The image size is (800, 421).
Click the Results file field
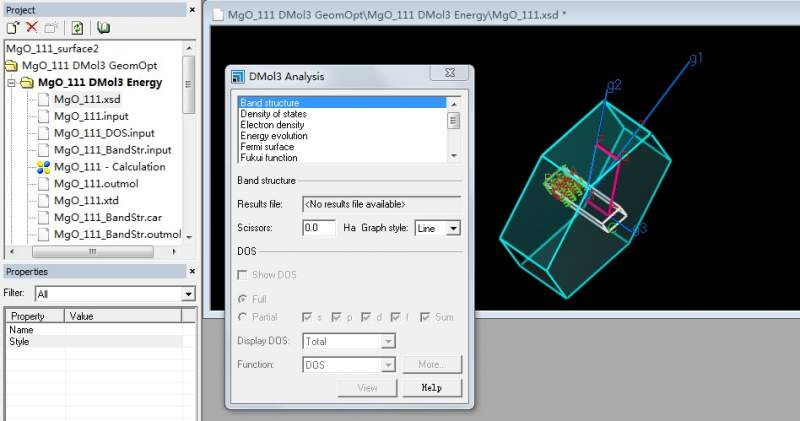click(382, 204)
